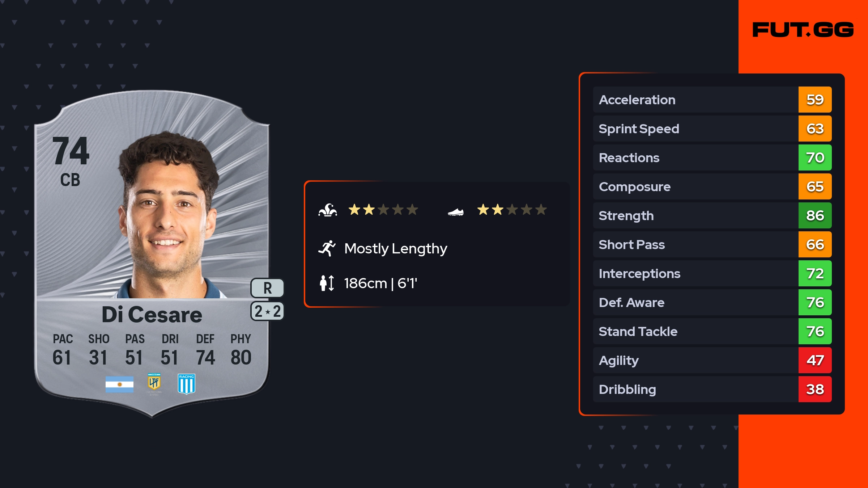Click the 2★2 skill/weak foot badge
The image size is (868, 488).
pyautogui.click(x=267, y=311)
